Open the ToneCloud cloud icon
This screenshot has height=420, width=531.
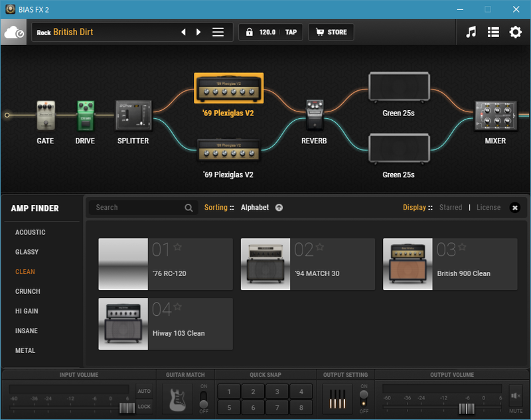click(13, 32)
